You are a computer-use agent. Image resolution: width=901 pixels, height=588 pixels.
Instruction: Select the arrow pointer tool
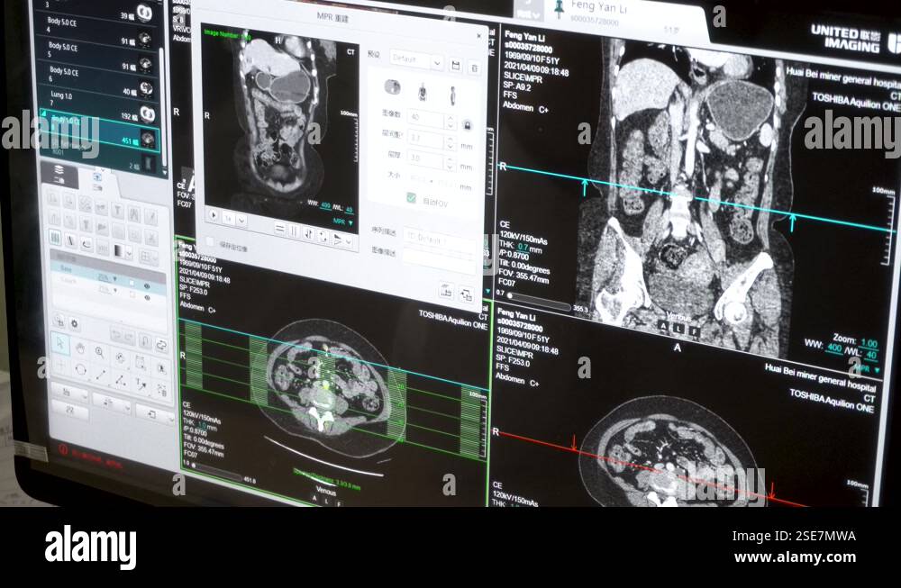[x=59, y=343]
